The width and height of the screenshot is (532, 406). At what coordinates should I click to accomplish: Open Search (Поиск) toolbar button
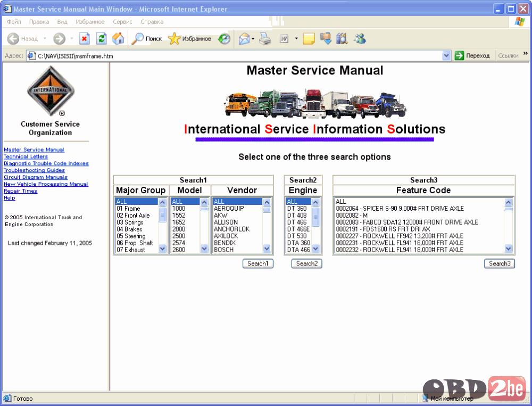coord(147,39)
